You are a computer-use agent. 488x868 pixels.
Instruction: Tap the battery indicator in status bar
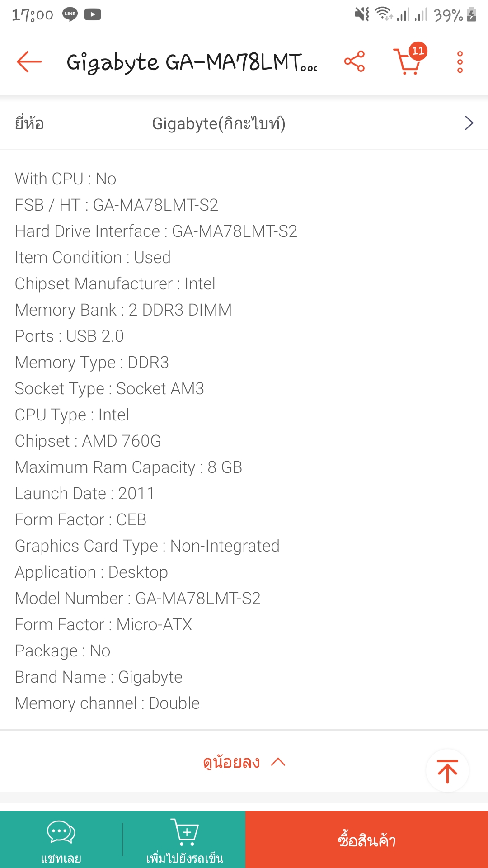pyautogui.click(x=471, y=15)
